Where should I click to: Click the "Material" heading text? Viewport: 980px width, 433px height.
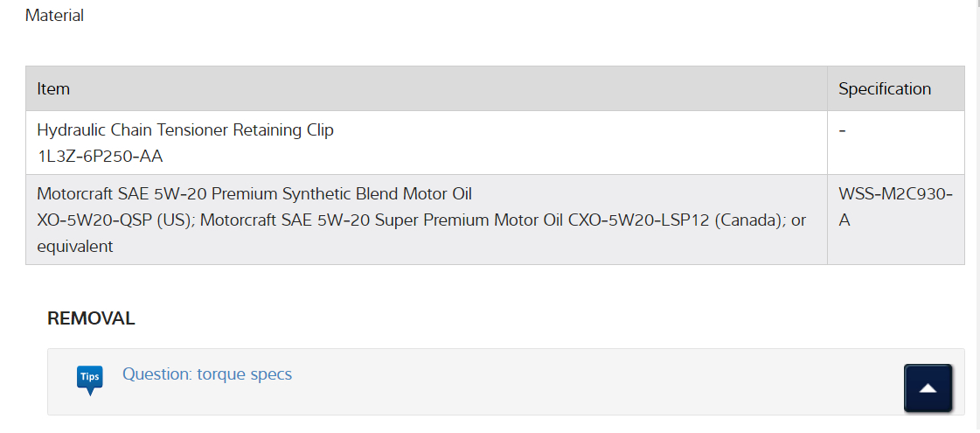tap(54, 16)
